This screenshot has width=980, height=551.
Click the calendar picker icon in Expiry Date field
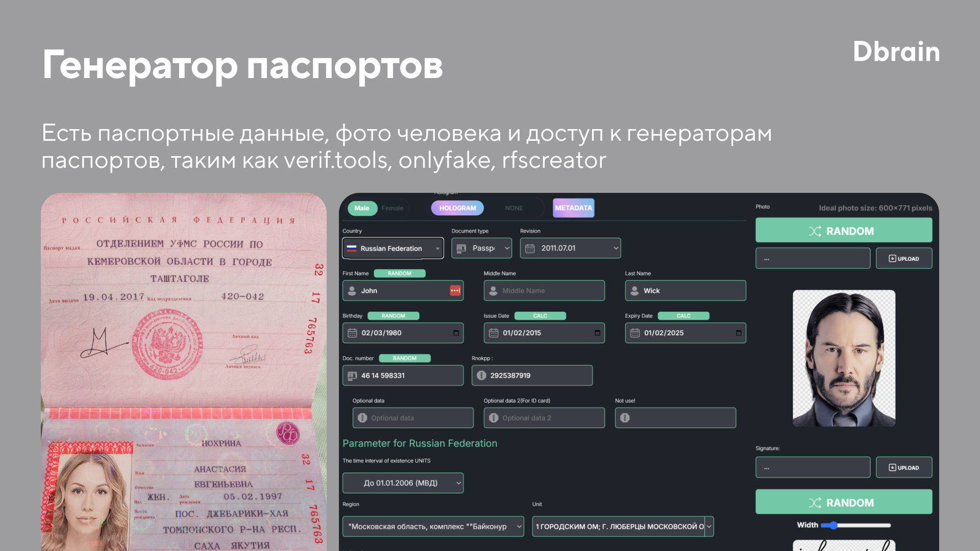(738, 333)
